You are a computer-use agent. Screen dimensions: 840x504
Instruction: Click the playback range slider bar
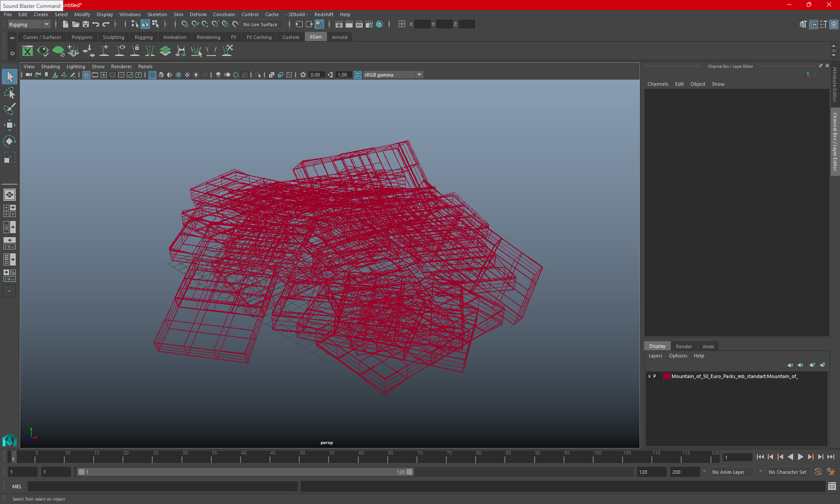coord(245,472)
